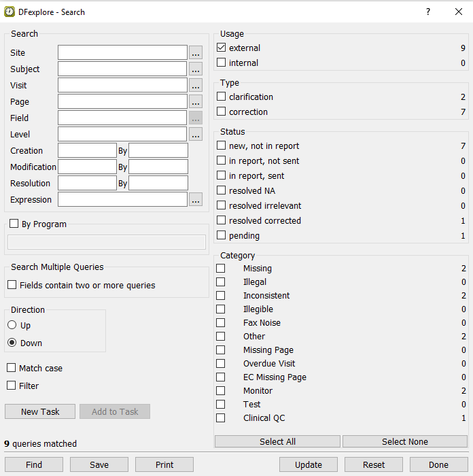Open the Expression builder ellipsis button
Screen dimensions: 473x476
(196, 200)
